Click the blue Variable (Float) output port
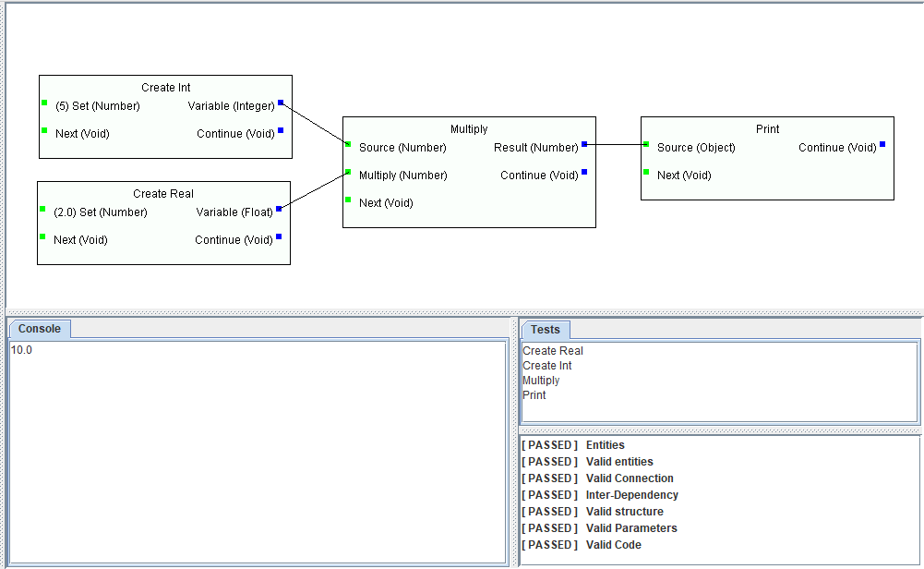This screenshot has height=569, width=924. pyautogui.click(x=279, y=209)
